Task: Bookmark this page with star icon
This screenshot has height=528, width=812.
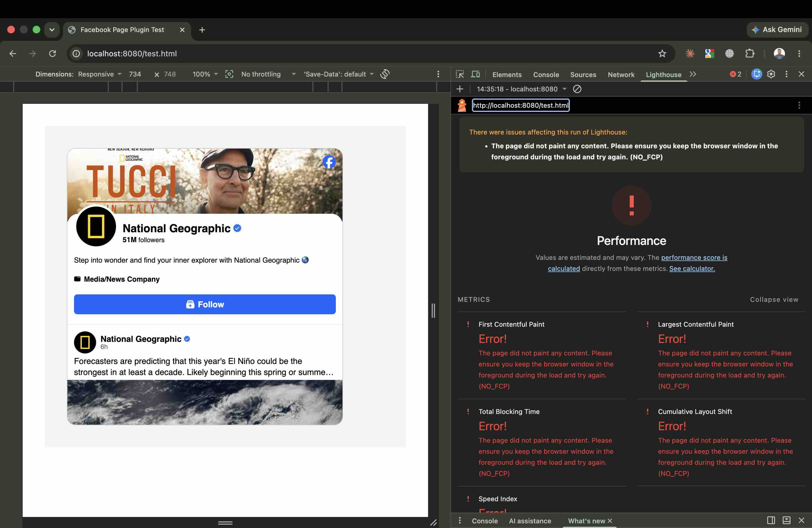Action: click(x=662, y=54)
